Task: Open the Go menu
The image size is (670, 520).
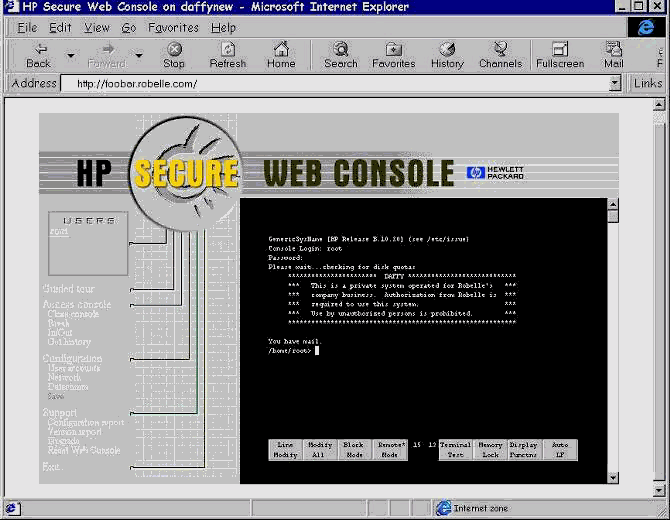Action: (129, 28)
